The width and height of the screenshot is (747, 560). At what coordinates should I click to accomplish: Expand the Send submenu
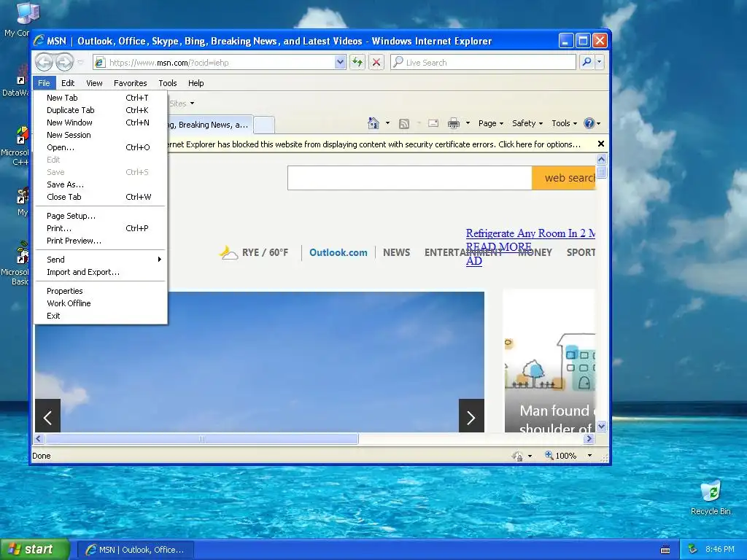tap(101, 260)
